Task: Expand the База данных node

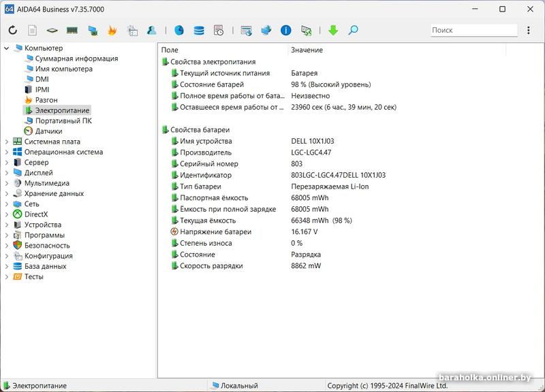Action: click(x=7, y=266)
